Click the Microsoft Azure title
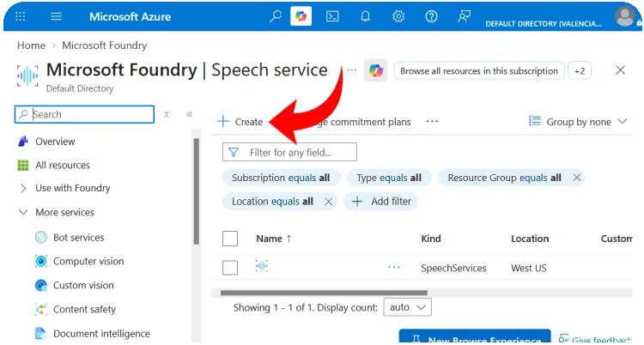644x345 pixels. click(131, 16)
